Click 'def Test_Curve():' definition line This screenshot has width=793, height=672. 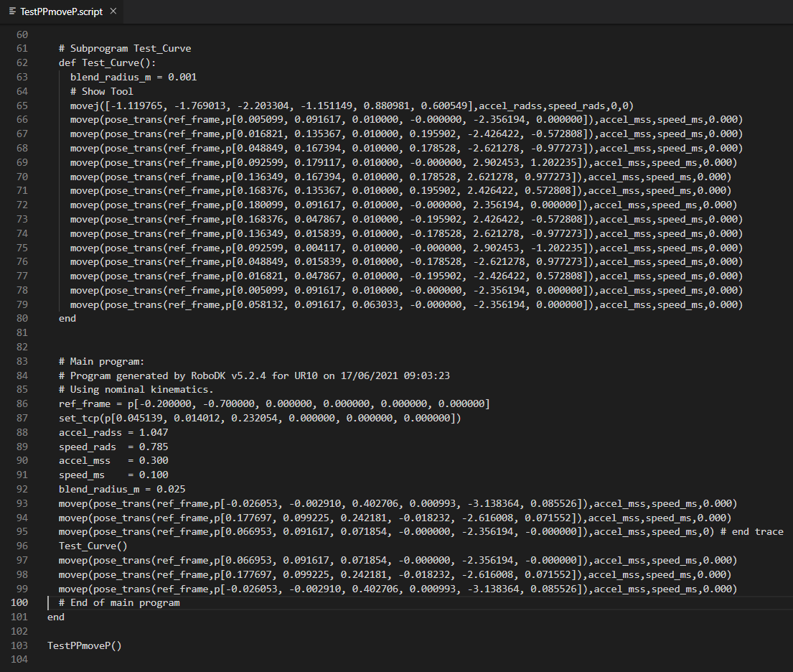tap(108, 62)
